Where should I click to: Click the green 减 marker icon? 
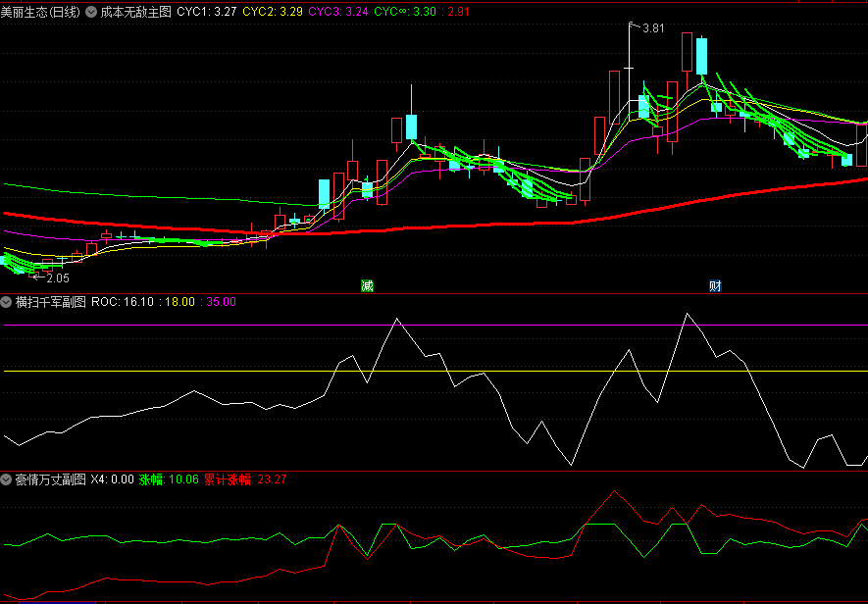coord(367,285)
